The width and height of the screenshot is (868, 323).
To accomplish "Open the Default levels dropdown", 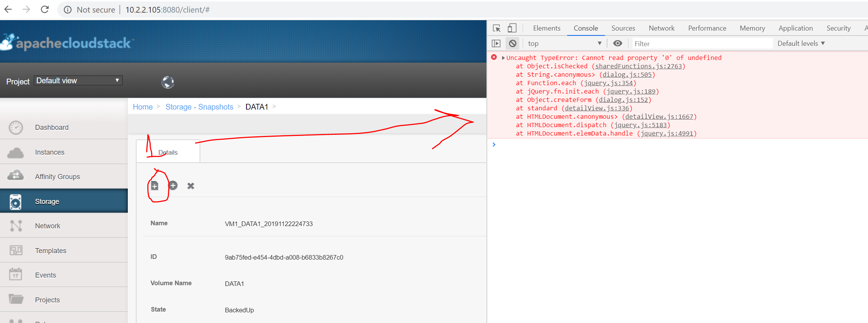I will point(801,44).
